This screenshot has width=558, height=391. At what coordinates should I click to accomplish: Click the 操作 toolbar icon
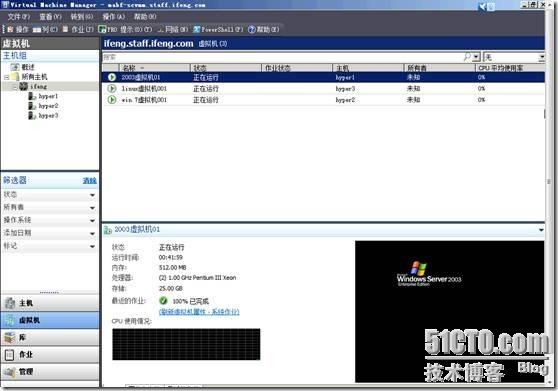coord(10,30)
